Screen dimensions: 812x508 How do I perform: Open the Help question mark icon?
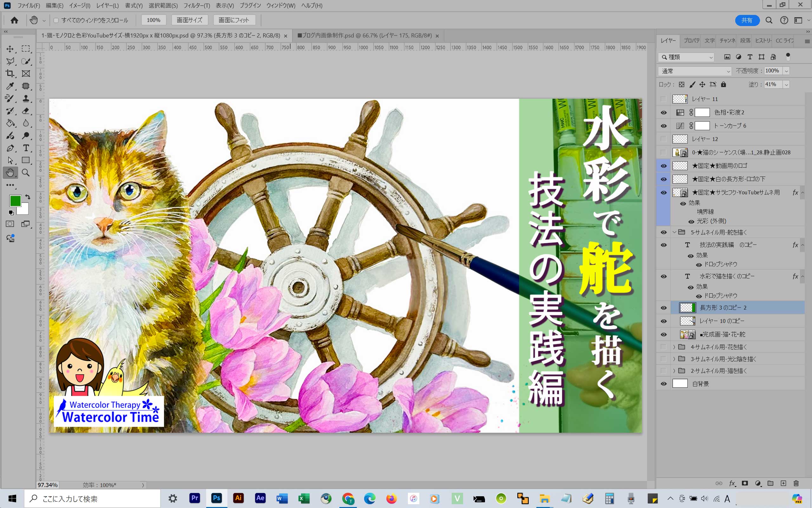[x=784, y=21]
